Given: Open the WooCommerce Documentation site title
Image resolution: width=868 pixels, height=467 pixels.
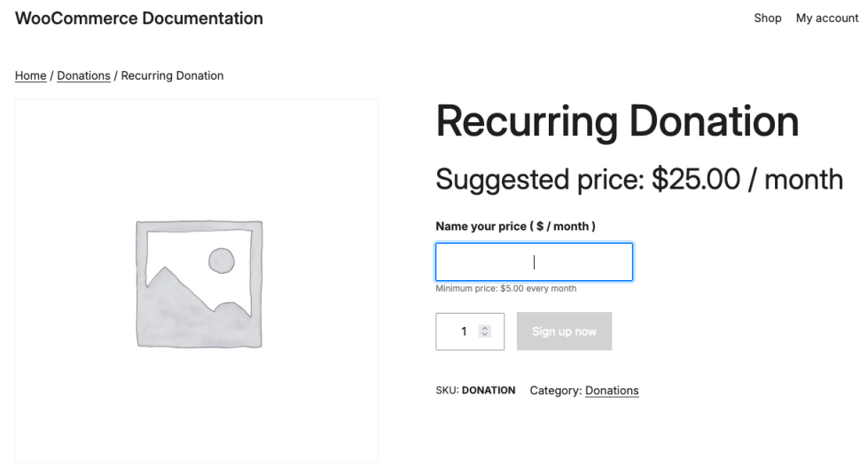Looking at the screenshot, I should click(139, 18).
